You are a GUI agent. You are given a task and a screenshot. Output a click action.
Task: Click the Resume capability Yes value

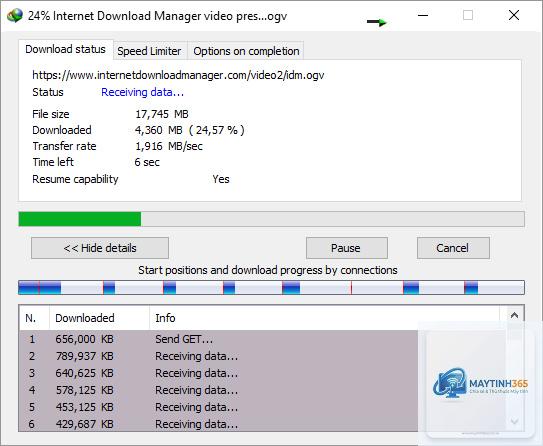click(x=221, y=179)
